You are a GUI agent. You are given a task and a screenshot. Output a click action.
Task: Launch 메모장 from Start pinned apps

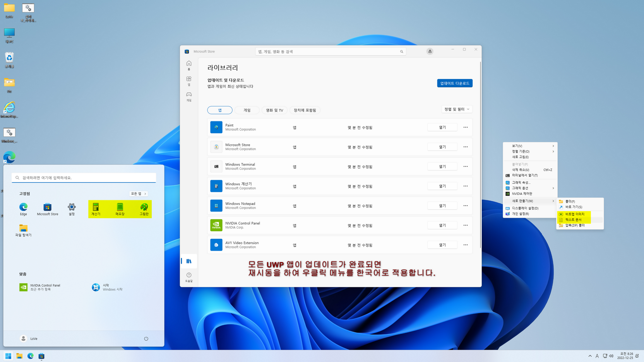pos(120,209)
